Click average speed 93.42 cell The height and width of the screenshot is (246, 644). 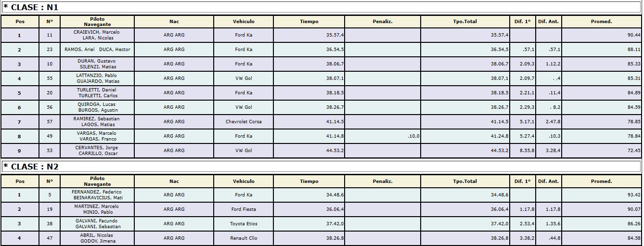tap(602, 195)
